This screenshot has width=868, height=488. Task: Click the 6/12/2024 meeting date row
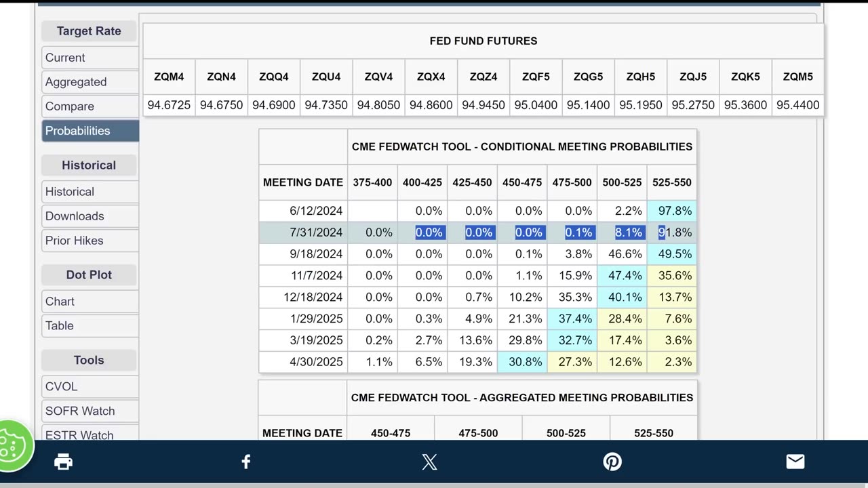[x=477, y=211]
